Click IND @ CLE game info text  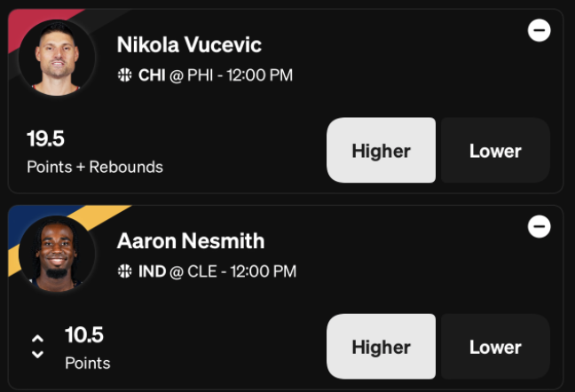coord(217,272)
